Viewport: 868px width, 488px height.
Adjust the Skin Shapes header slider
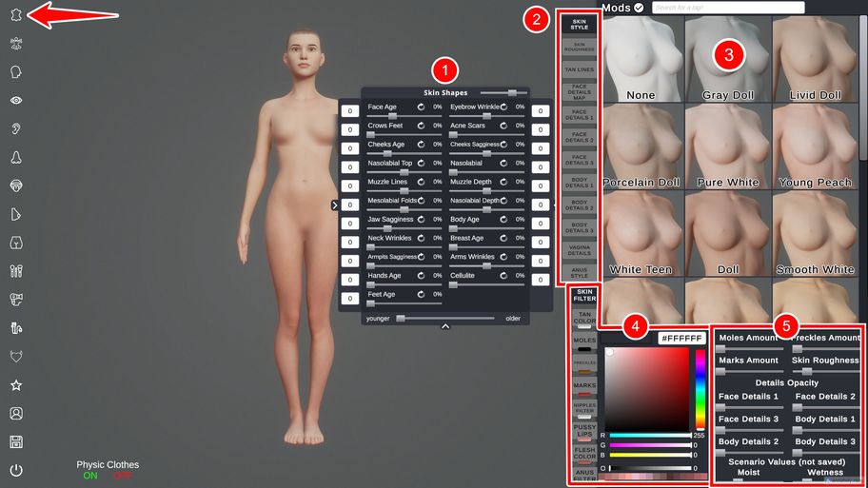[503, 93]
